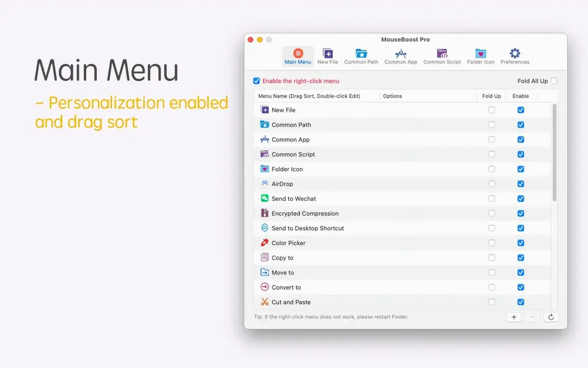This screenshot has height=368, width=588.
Task: Select the Move to menu row
Action: (403, 273)
